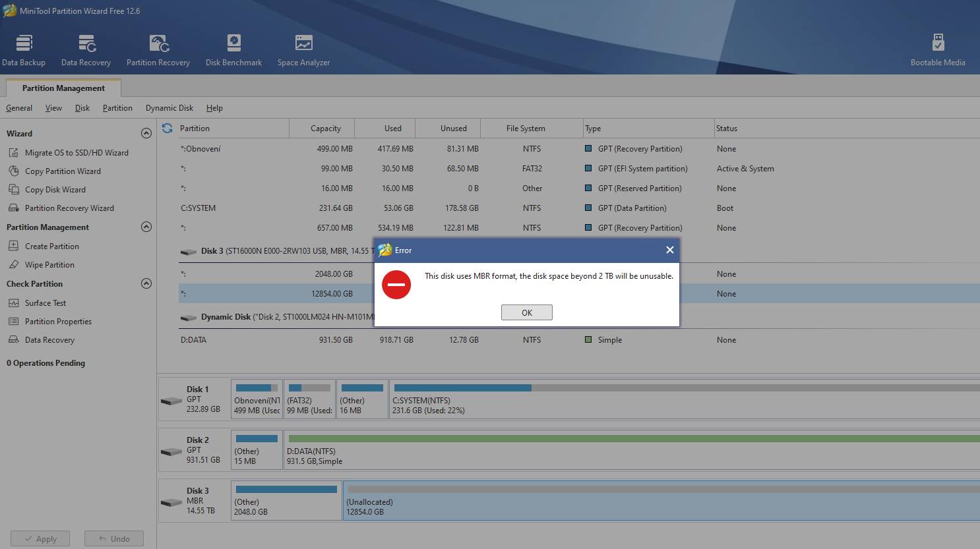
Task: Open the Partition menu
Action: [x=117, y=108]
